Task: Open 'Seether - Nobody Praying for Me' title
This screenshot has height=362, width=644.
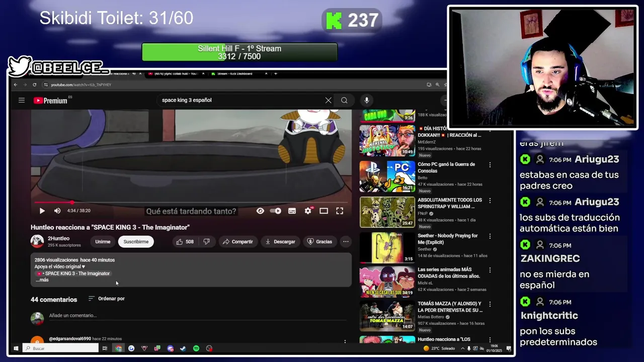Action: coord(447,239)
